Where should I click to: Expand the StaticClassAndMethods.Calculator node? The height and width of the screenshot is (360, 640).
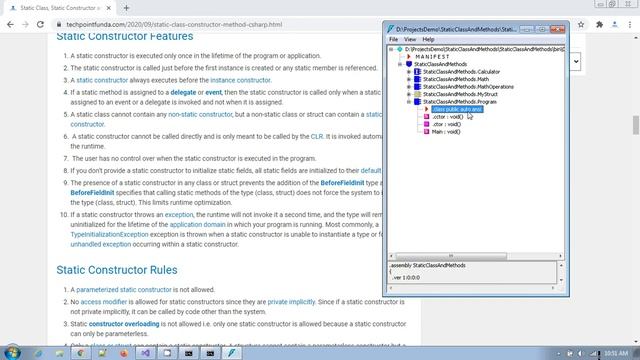pyautogui.click(x=409, y=72)
